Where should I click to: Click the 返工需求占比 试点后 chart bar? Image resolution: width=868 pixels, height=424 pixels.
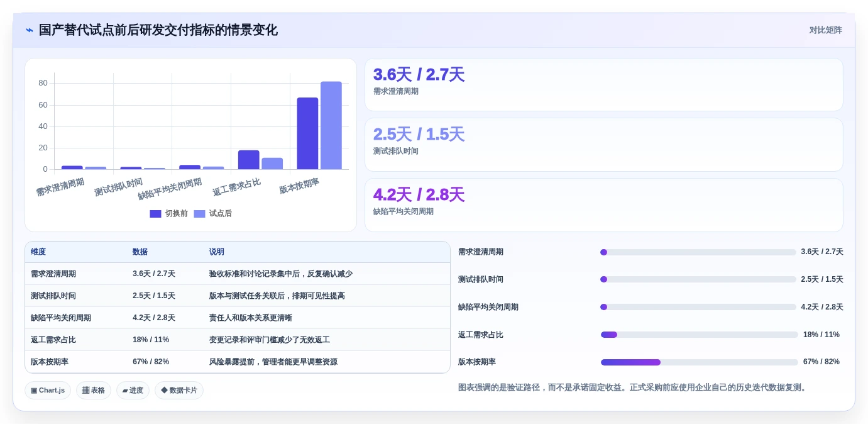point(272,164)
